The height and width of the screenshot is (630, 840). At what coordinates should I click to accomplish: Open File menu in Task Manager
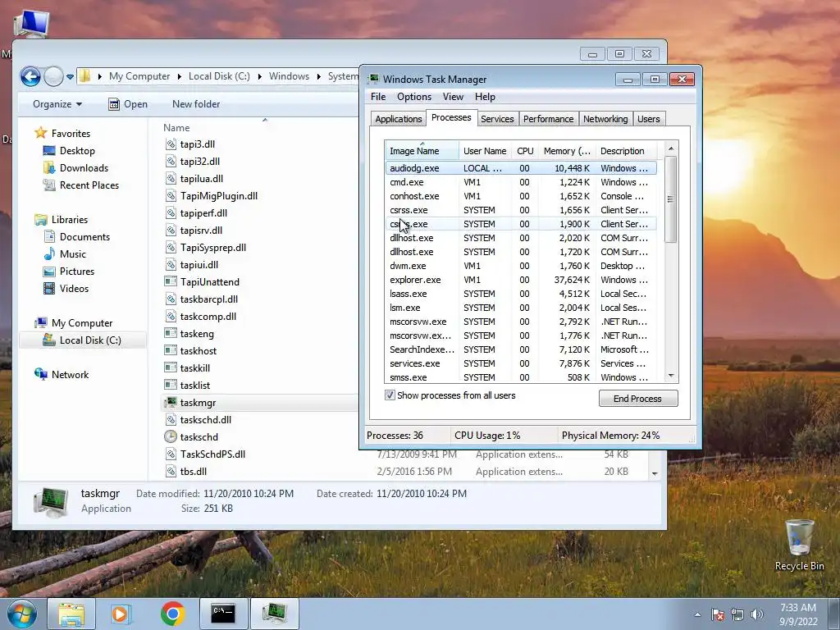[x=378, y=97]
